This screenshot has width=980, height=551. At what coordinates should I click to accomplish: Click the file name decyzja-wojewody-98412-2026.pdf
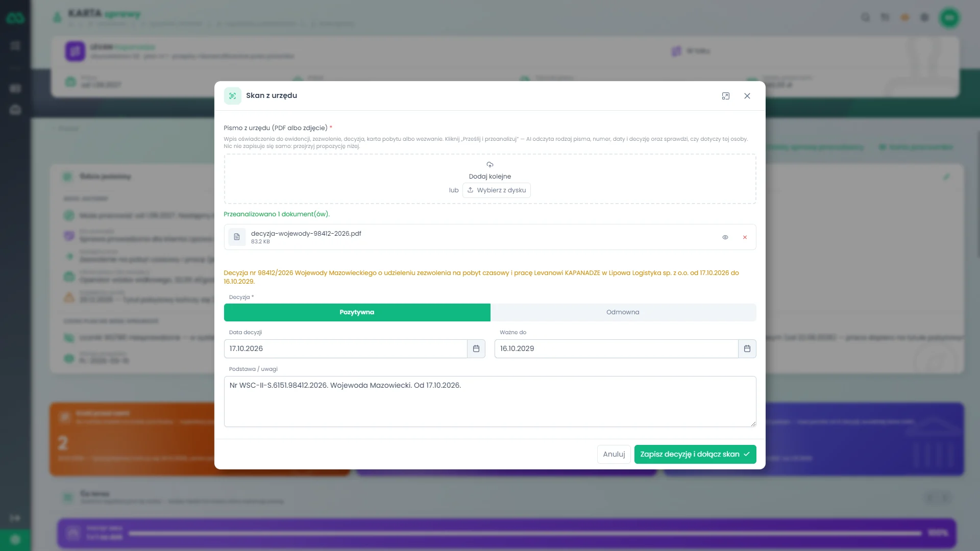(x=306, y=234)
